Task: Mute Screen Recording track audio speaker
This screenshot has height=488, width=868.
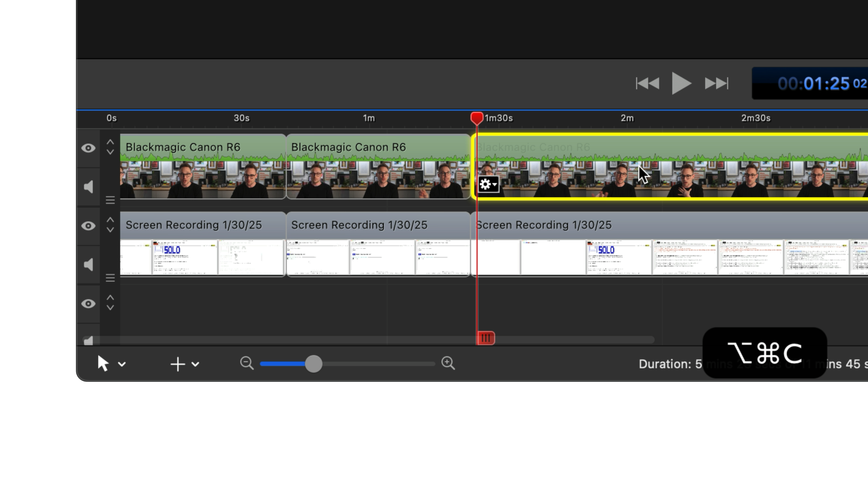Action: [88, 265]
